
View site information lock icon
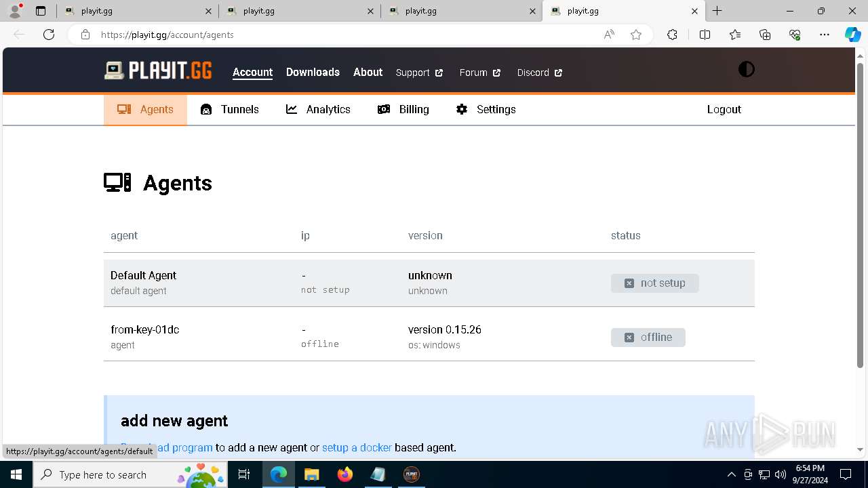85,35
